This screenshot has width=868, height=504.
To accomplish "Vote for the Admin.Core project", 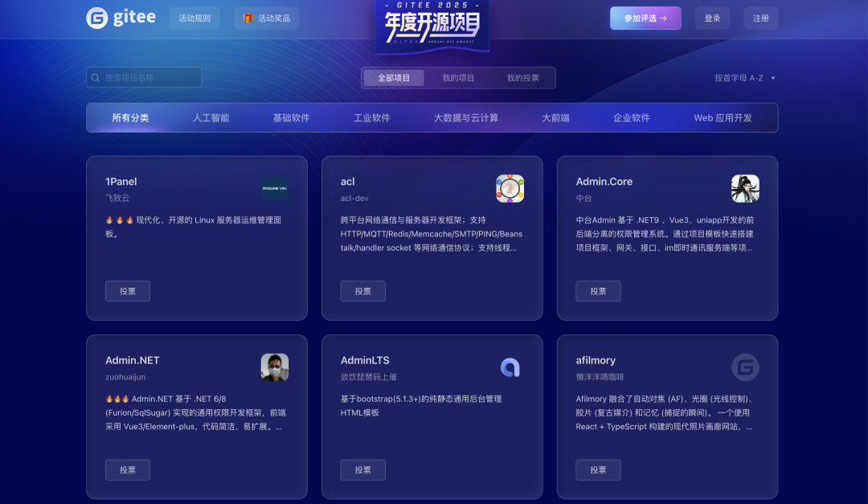I will [599, 291].
